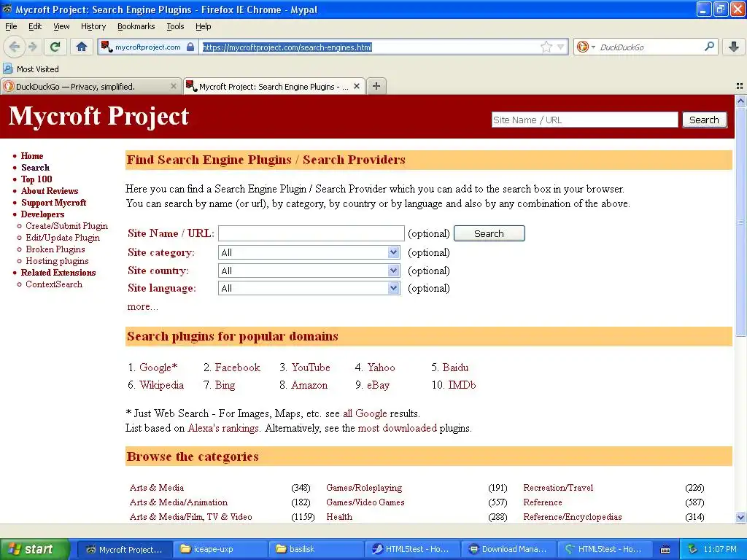747x560 pixels.
Task: Open the Bookmarks menu
Action: tap(136, 26)
